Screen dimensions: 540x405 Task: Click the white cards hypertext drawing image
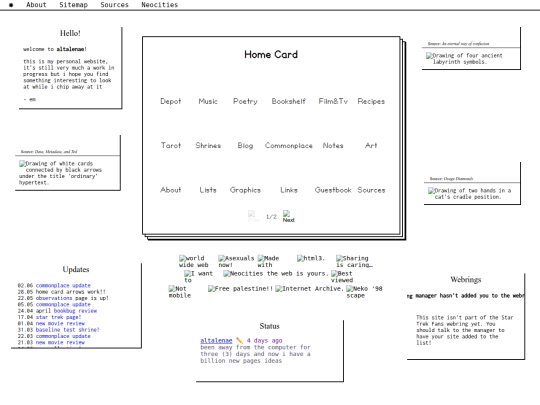pyautogui.click(x=60, y=173)
